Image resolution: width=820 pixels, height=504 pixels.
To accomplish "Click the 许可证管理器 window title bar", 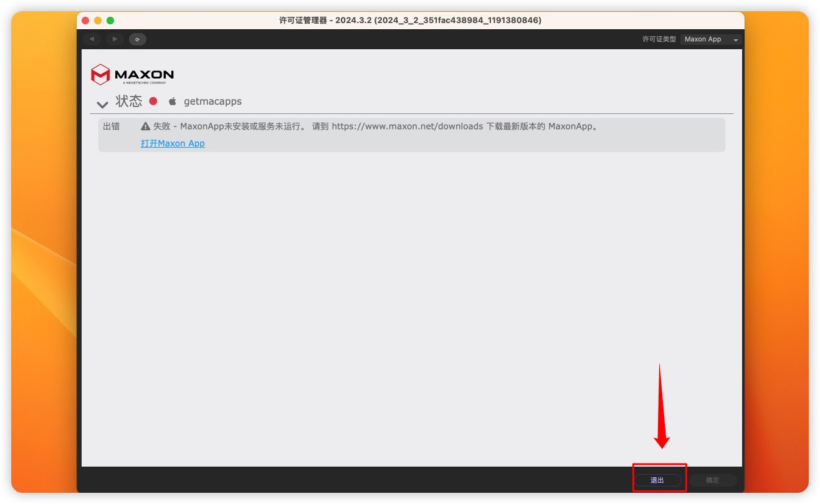I will pos(410,20).
